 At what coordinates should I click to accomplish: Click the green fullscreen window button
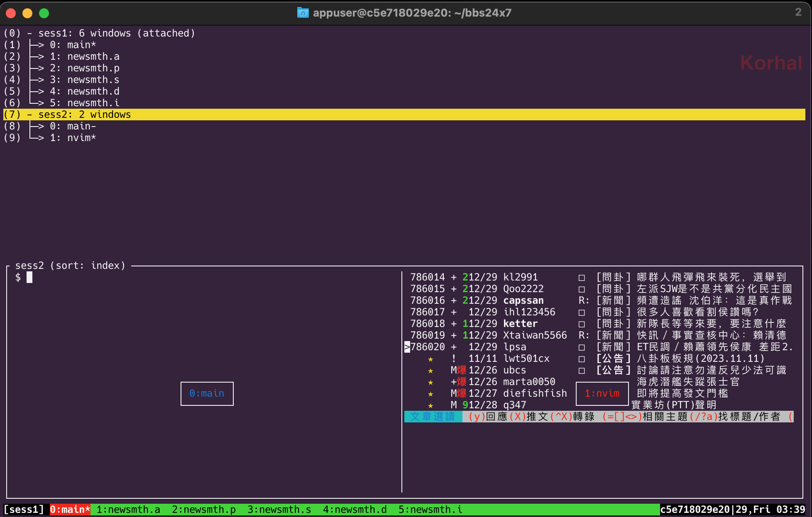(44, 13)
